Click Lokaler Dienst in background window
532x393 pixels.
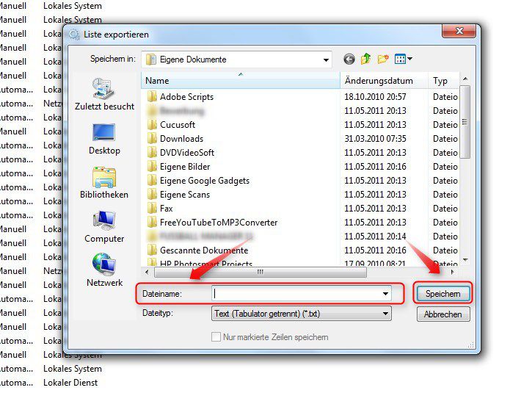click(x=70, y=383)
